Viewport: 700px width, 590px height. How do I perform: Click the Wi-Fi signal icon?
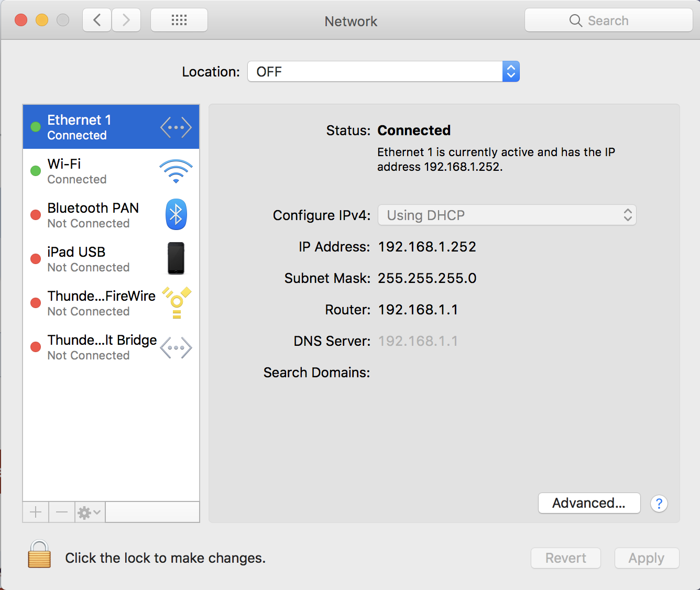click(176, 171)
